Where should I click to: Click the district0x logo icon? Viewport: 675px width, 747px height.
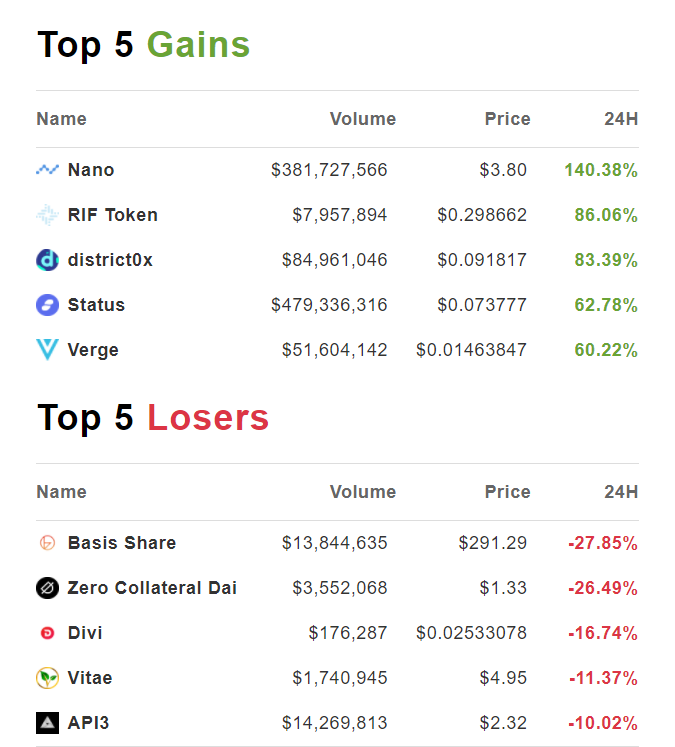pyautogui.click(x=47, y=260)
